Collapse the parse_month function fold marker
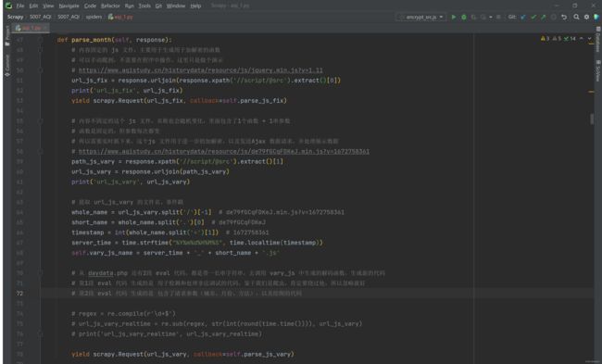Screen dimensions: 602x364 tap(41, 40)
